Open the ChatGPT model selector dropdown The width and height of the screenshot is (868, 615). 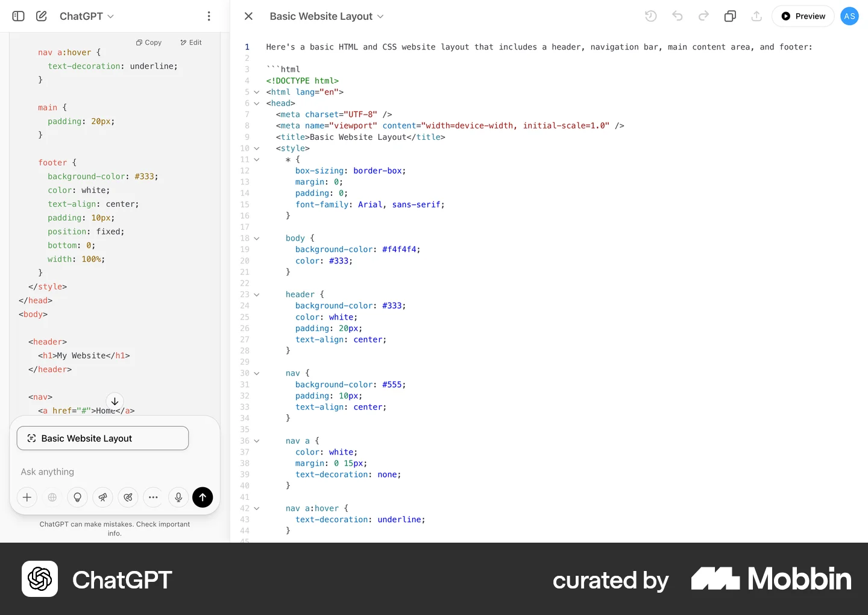[x=87, y=16]
